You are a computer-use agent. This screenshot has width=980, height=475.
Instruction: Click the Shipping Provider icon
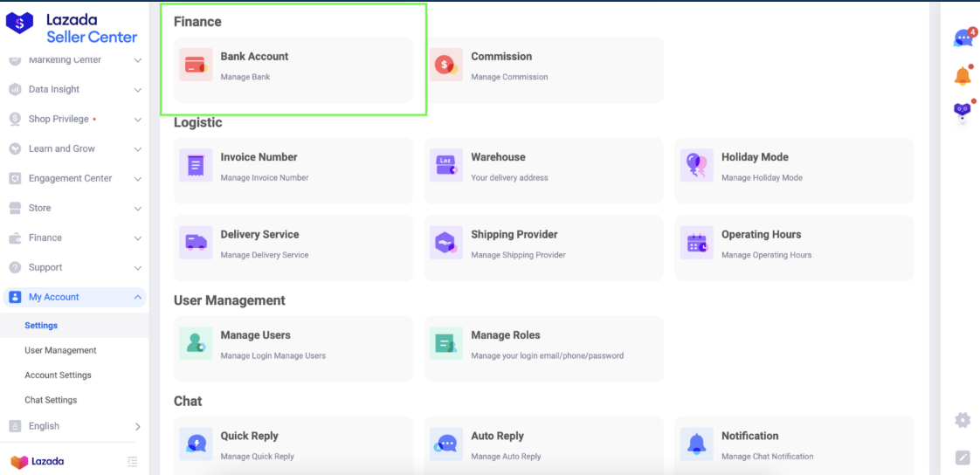446,243
